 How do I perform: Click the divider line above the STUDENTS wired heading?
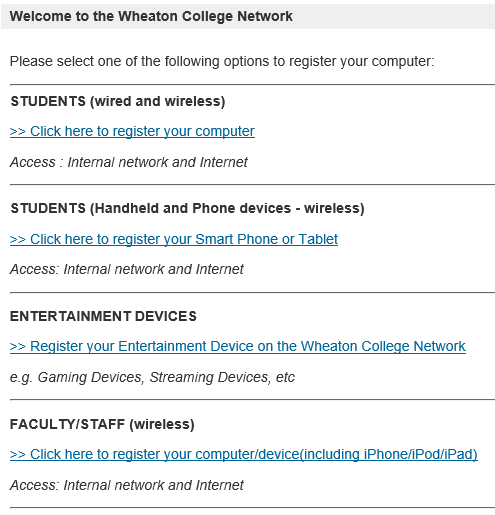coord(252,85)
